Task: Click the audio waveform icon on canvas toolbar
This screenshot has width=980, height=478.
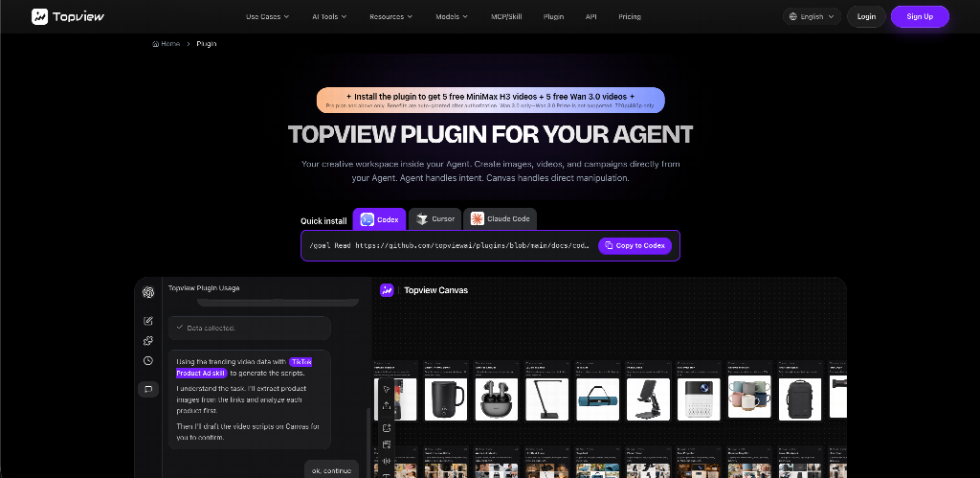Action: pos(387,462)
